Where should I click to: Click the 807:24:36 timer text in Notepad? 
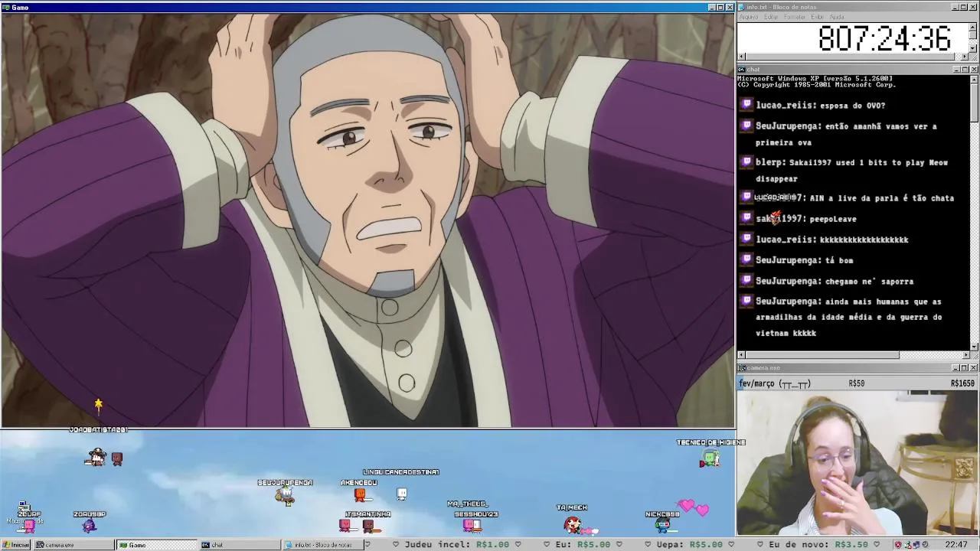tap(884, 38)
